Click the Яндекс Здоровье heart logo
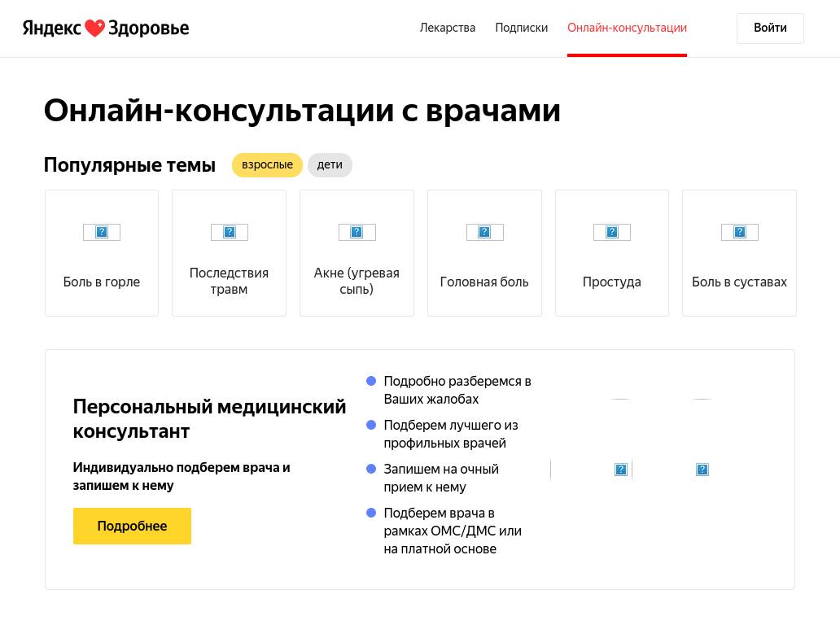Viewport: 840px width, 625px height. [95, 28]
